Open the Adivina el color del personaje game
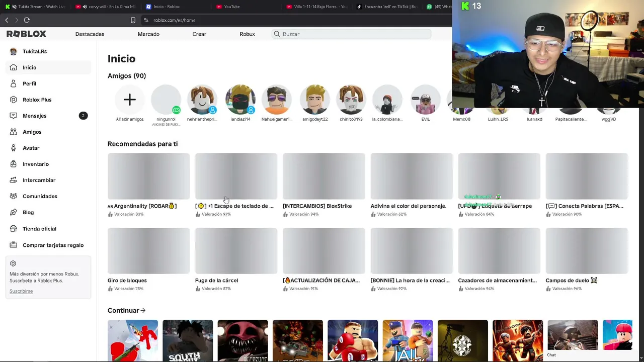The width and height of the screenshot is (644, 362). click(412, 185)
